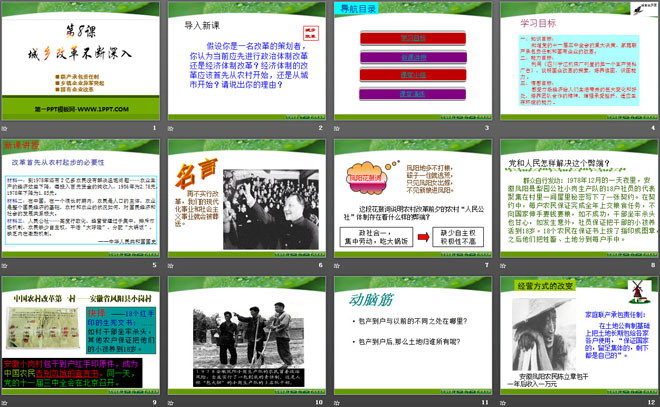Click animation star icon under slide 10
The height and width of the screenshot is (407, 660).
171,403
